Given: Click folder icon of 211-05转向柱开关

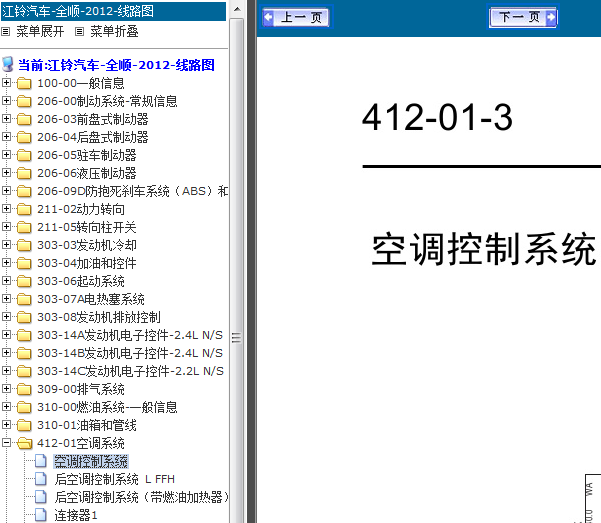Looking at the screenshot, I should pyautogui.click(x=24, y=227).
